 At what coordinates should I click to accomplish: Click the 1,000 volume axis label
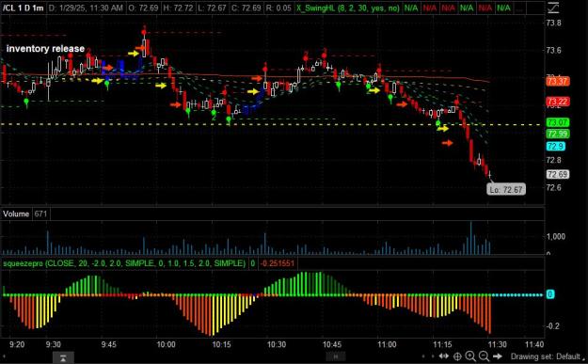point(556,236)
